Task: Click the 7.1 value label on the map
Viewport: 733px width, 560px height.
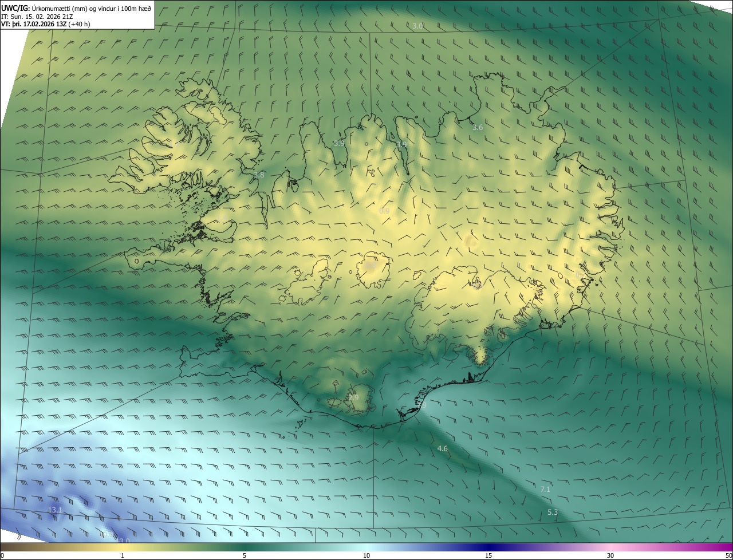Action: click(x=545, y=489)
